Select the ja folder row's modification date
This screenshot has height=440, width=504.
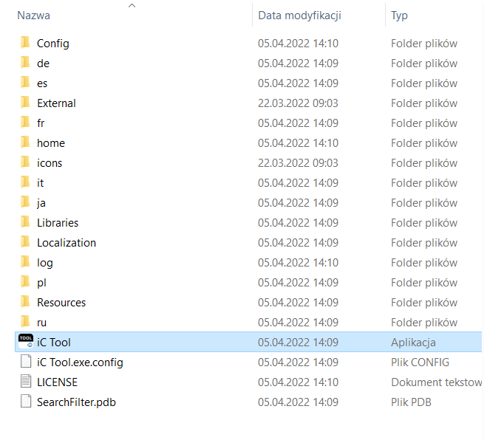pyautogui.click(x=298, y=203)
